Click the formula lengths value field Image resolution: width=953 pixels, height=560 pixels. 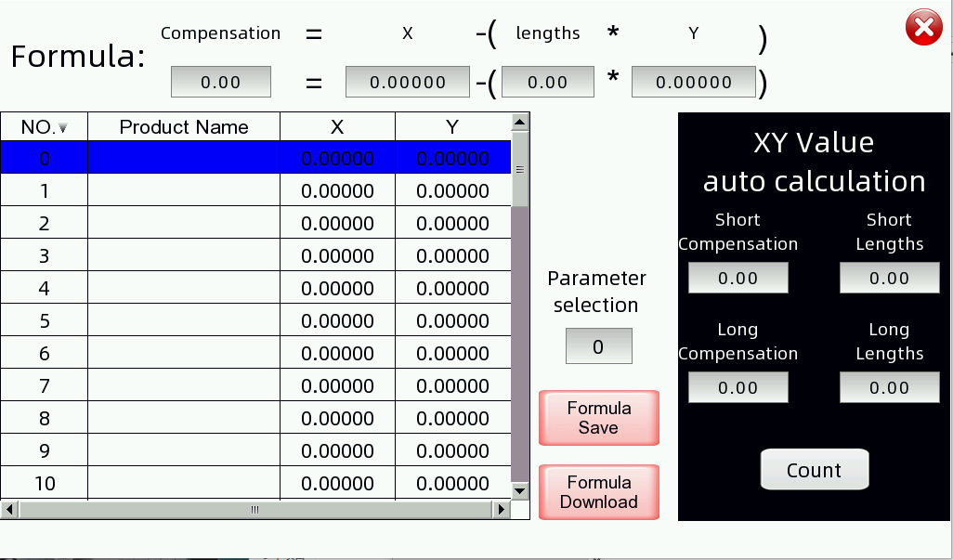point(547,82)
